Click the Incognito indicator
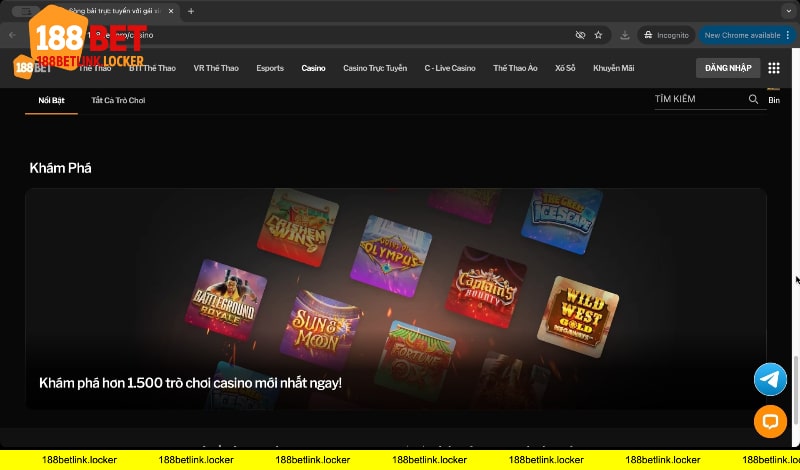This screenshot has width=800, height=470. tap(666, 35)
